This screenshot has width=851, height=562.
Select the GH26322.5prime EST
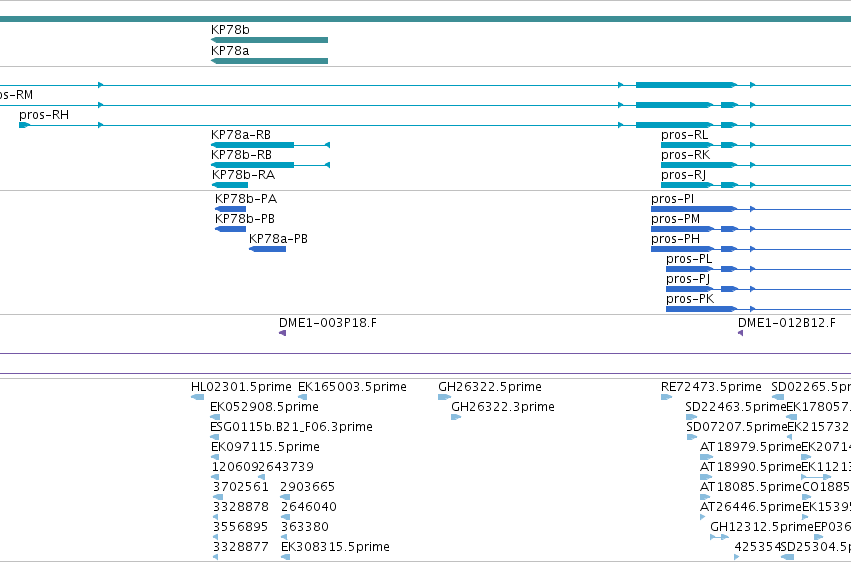(444, 397)
